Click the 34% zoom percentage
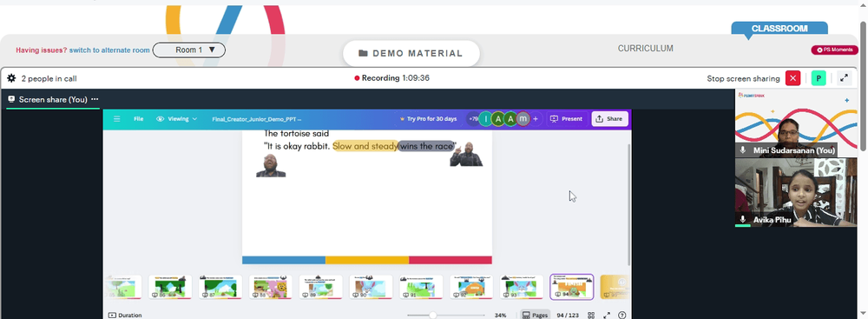Image resolution: width=868 pixels, height=319 pixels. [x=501, y=316]
